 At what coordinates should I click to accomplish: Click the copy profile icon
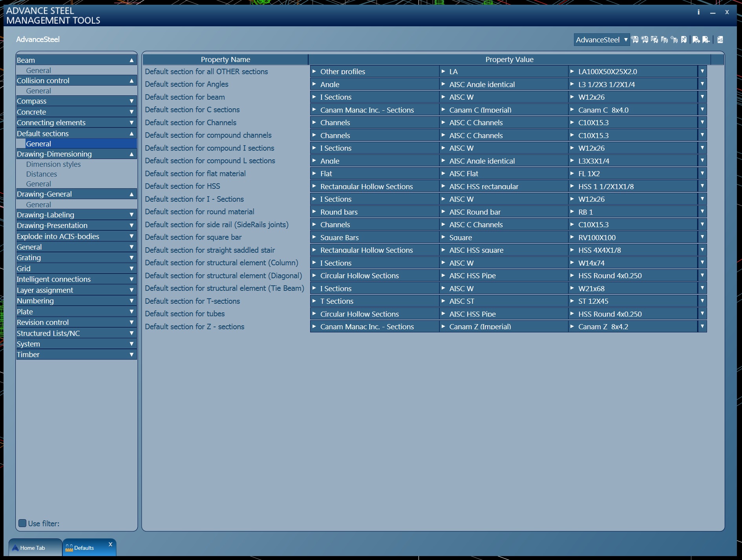(664, 40)
